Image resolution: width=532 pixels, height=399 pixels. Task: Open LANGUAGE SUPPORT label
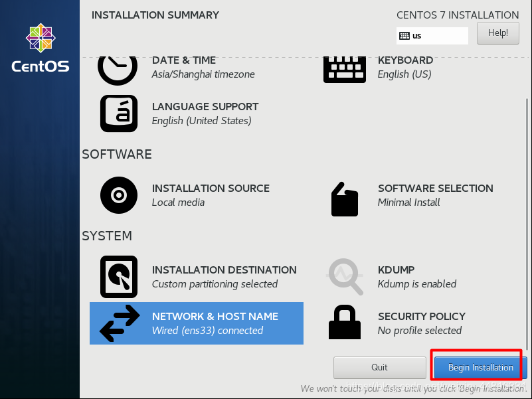pos(205,106)
